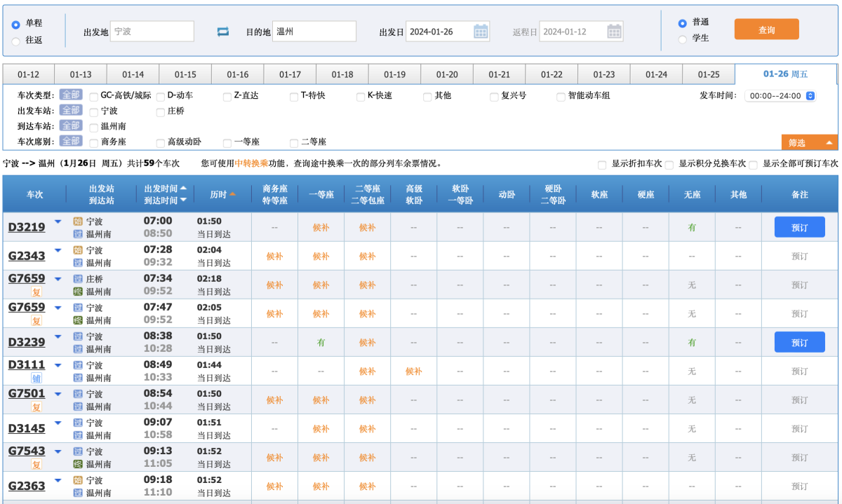
Task: Open the 发车时间 00:00--24:00 dropdown
Action: [x=781, y=96]
